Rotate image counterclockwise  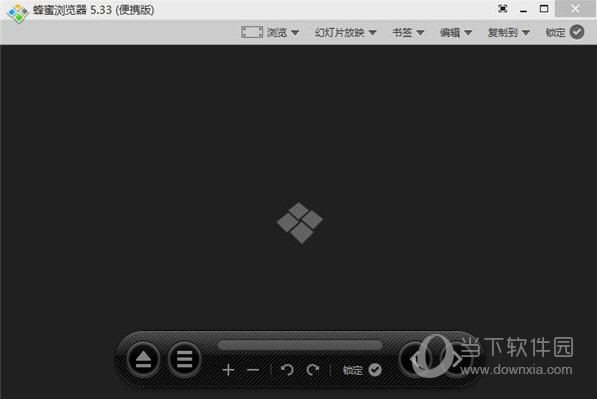click(287, 370)
